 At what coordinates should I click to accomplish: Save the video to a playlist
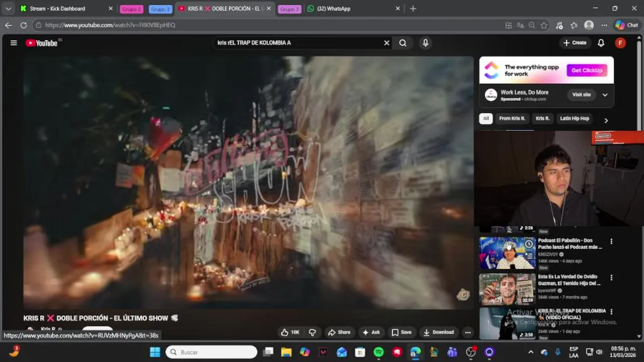[401, 332]
